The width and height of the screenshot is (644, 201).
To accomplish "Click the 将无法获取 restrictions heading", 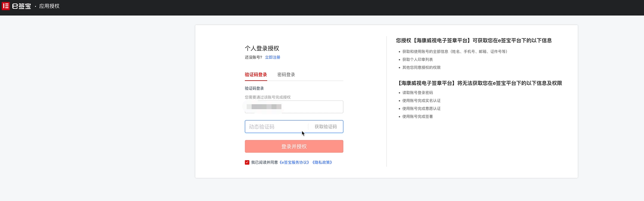I will (x=479, y=83).
